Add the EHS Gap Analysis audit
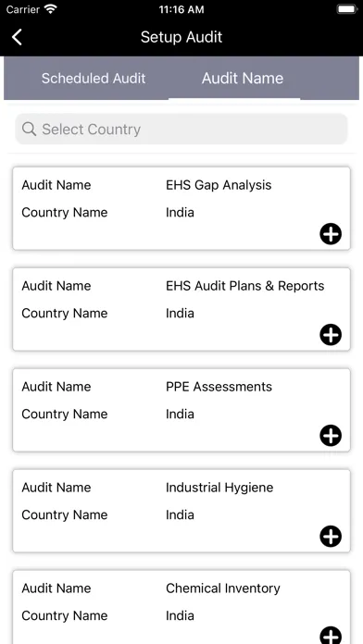Image resolution: width=363 pixels, height=644 pixels. pos(331,234)
